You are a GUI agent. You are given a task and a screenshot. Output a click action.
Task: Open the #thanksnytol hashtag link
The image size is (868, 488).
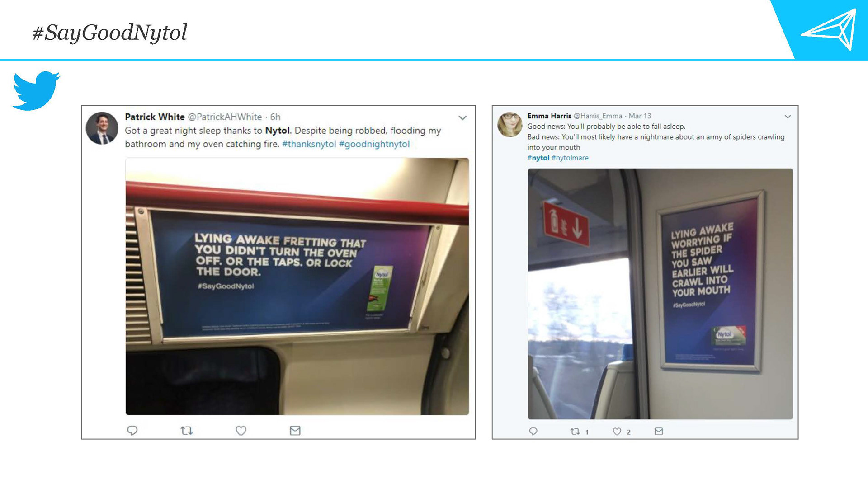click(x=309, y=144)
